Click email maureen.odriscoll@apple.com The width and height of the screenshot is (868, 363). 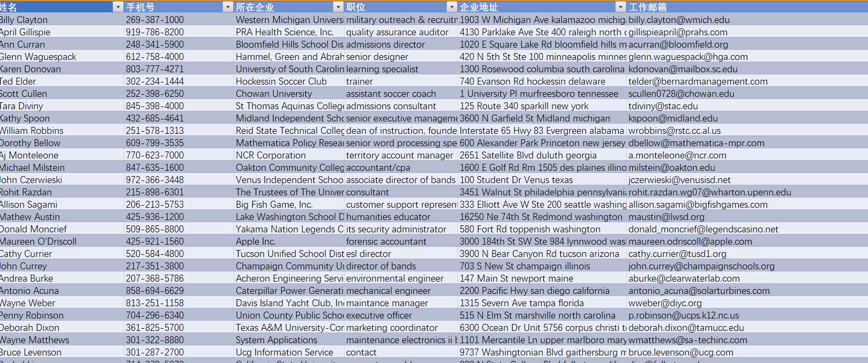(690, 241)
